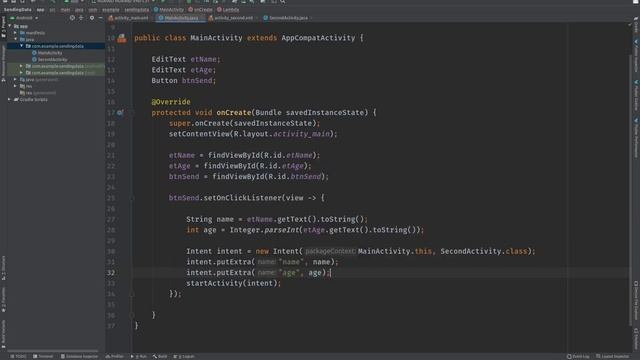This screenshot has width=640, height=360.
Task: Open the Build Variants tool window
Action: pyautogui.click(x=3, y=333)
